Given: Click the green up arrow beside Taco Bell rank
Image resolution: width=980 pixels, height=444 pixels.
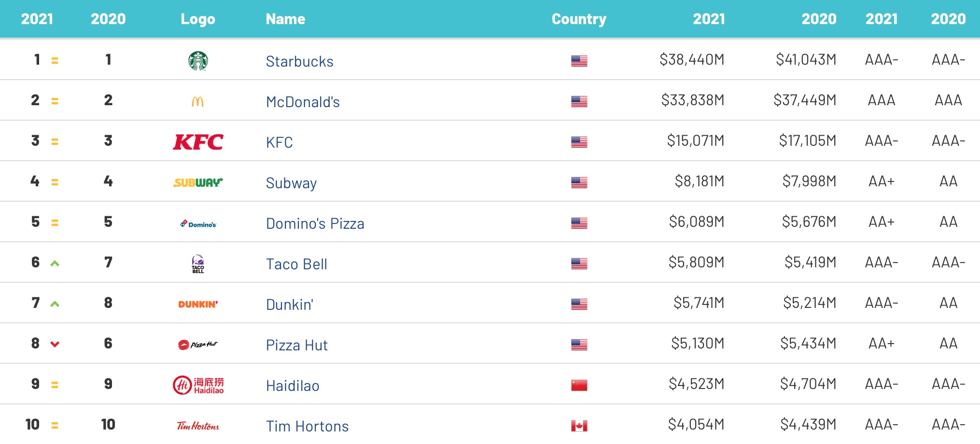Looking at the screenshot, I should click(x=55, y=264).
